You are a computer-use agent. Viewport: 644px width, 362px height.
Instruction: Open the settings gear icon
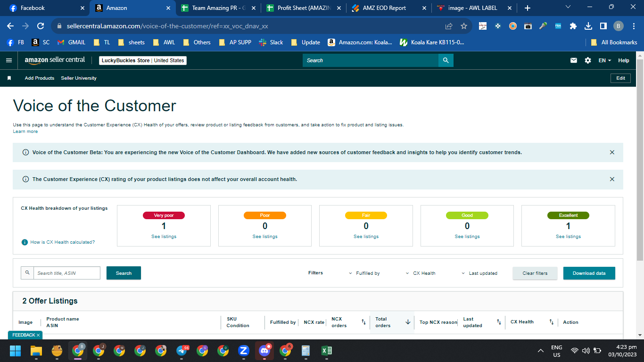pyautogui.click(x=587, y=60)
